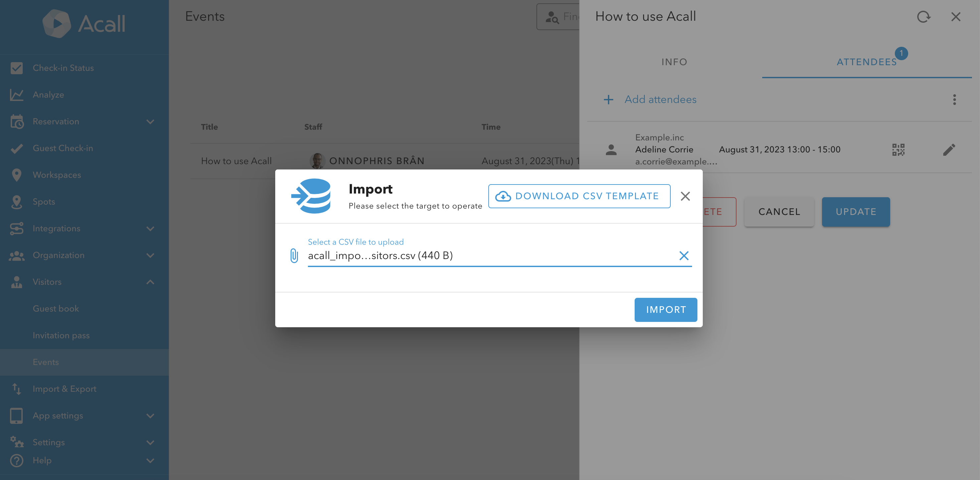The width and height of the screenshot is (980, 480).
Task: Close the Import dialog
Action: (x=685, y=197)
